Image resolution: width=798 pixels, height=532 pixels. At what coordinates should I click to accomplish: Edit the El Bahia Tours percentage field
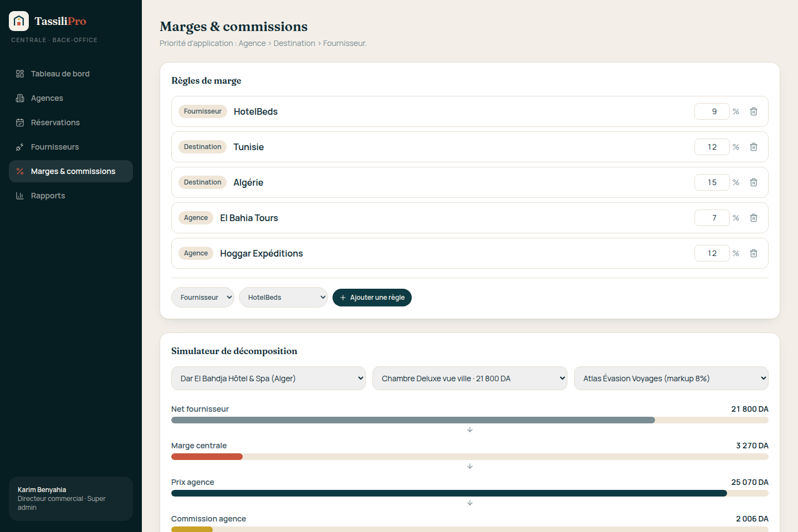(x=712, y=218)
